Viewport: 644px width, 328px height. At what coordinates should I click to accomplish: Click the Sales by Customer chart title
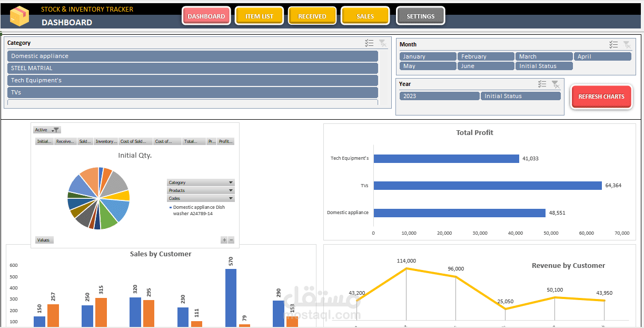(x=161, y=254)
